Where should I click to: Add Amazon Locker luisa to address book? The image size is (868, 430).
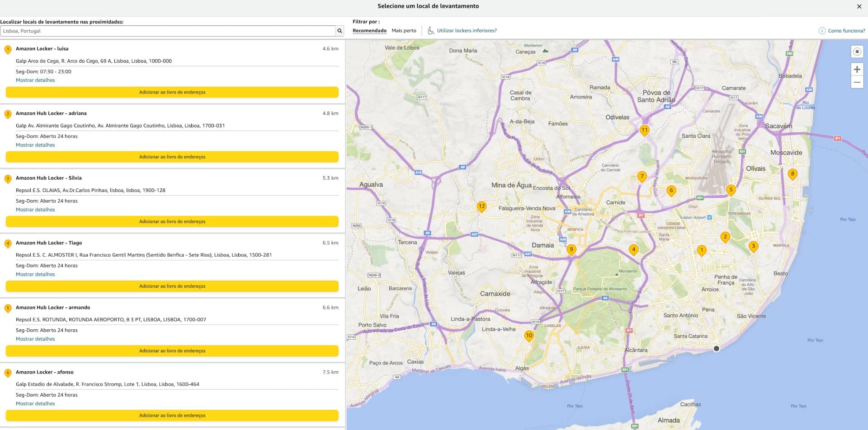click(172, 92)
